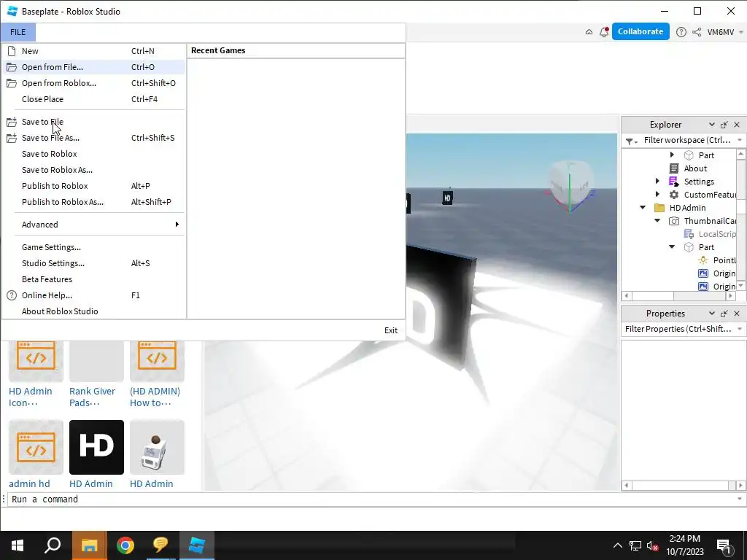Undock the Properties panel

point(724,314)
